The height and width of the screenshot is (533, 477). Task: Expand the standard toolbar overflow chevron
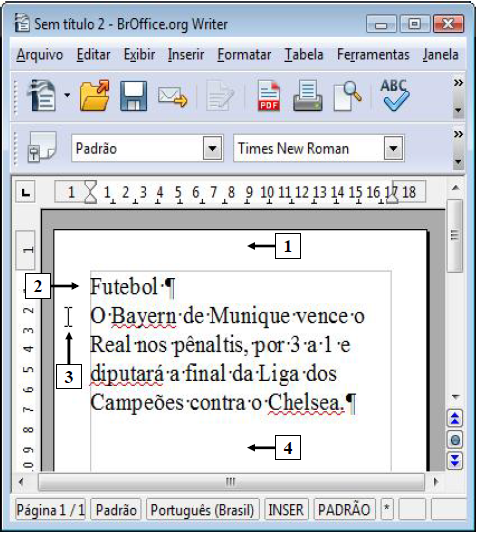[458, 83]
